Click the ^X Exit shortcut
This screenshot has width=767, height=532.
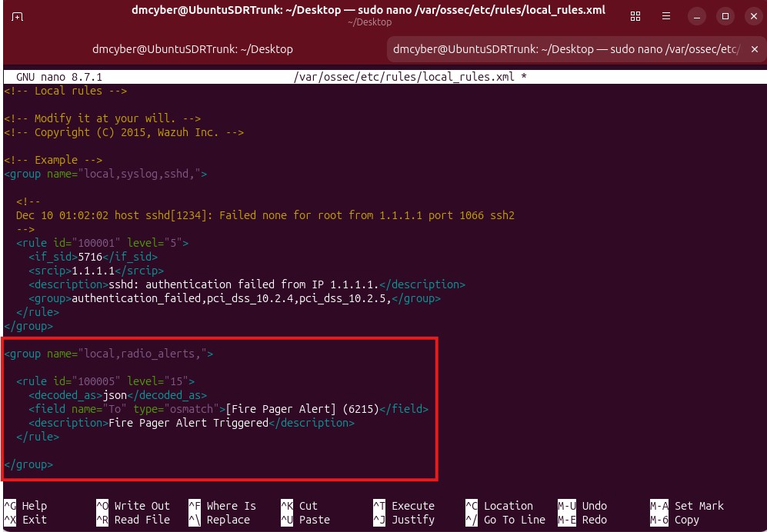coord(25,520)
